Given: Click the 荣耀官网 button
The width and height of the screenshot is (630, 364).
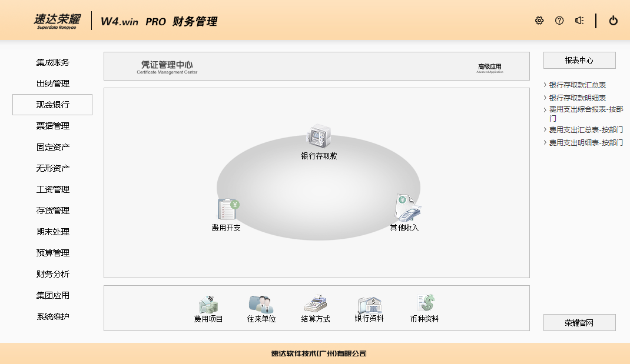Looking at the screenshot, I should tap(579, 323).
